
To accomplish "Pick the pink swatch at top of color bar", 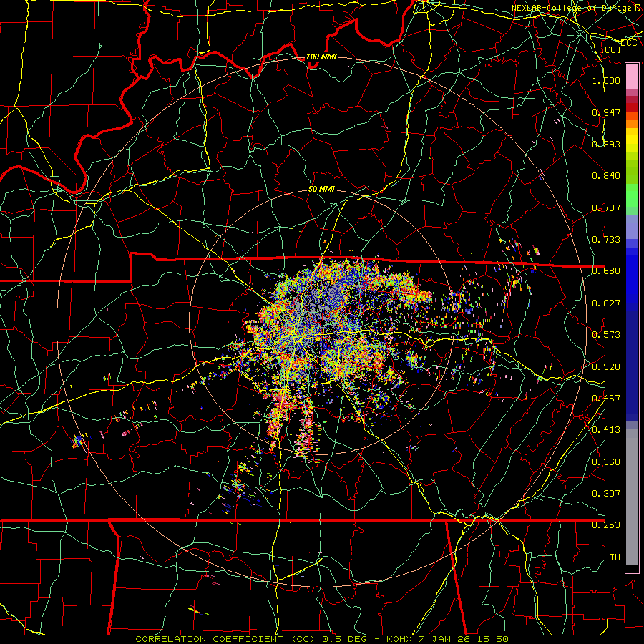I will click(x=632, y=77).
